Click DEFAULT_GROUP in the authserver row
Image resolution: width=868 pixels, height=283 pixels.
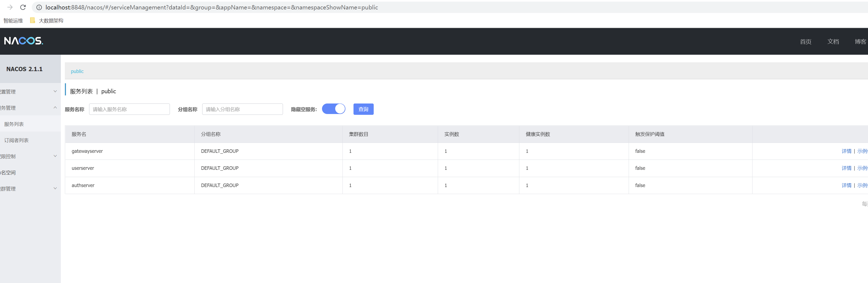click(x=220, y=185)
